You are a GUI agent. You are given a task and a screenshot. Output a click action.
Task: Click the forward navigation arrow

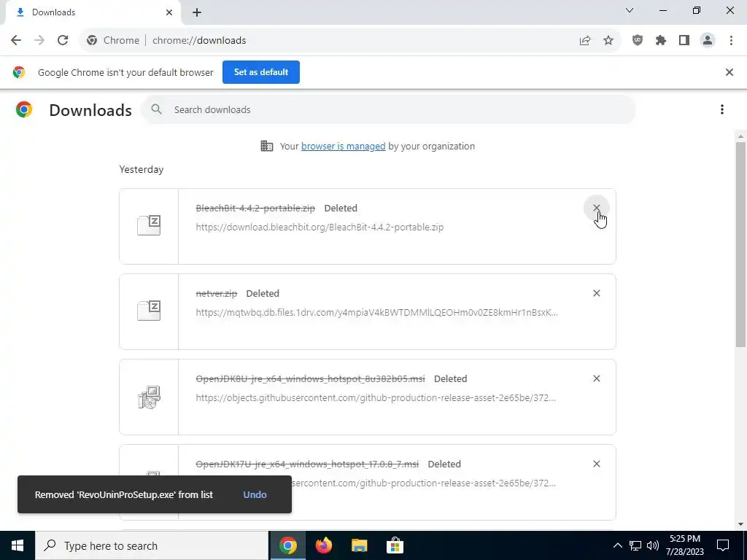(39, 41)
